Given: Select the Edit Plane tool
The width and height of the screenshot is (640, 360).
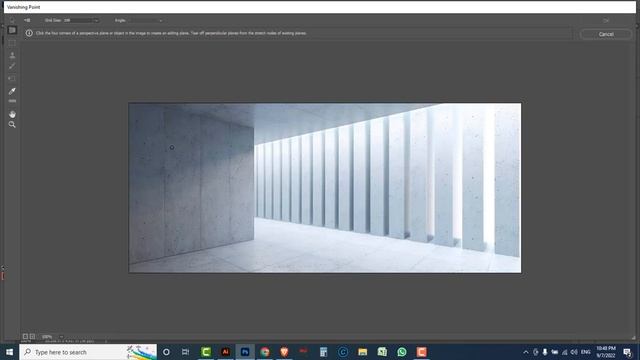Looking at the screenshot, I should click(12, 20).
